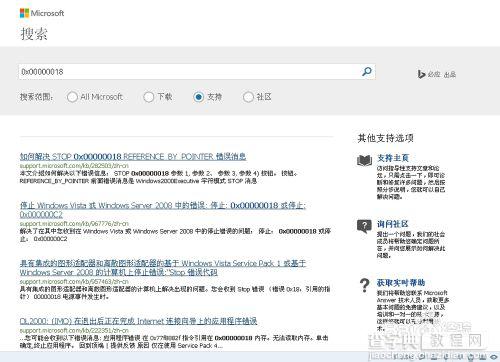This screenshot has height=362, width=500.
Task: Click the magnifier search icon
Action: (367, 71)
